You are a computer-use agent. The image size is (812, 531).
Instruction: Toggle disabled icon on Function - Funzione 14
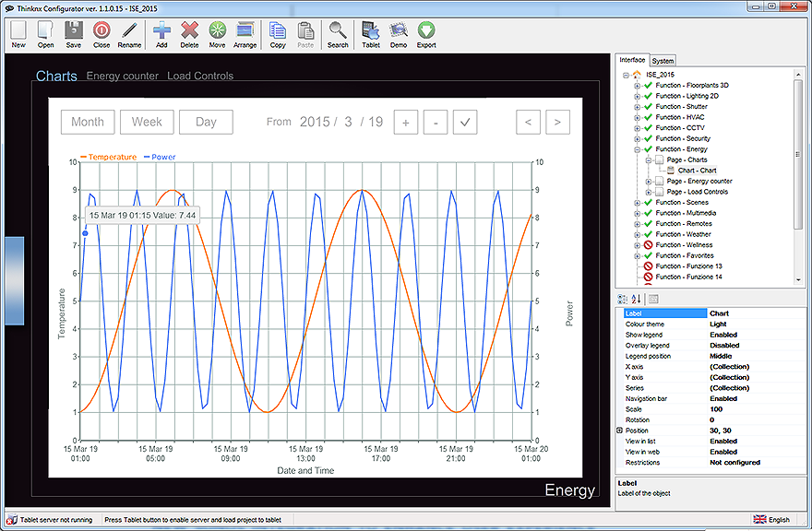click(648, 277)
